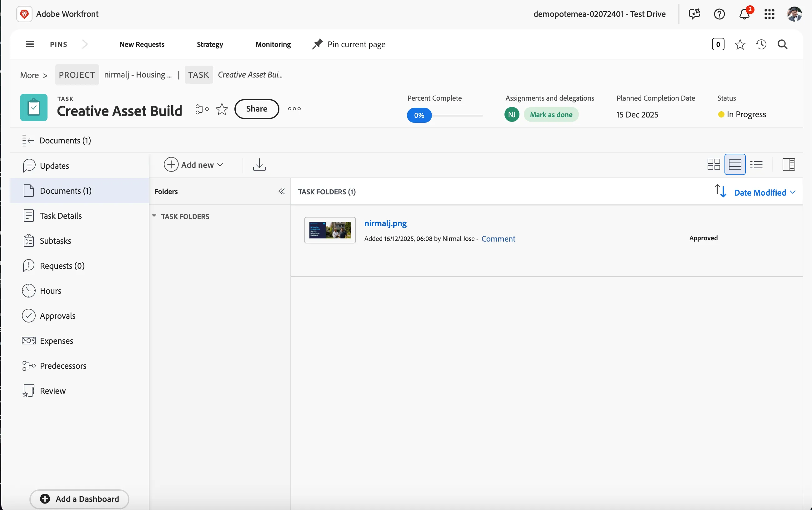Favorite the Creative Asset Build task star

click(x=222, y=109)
